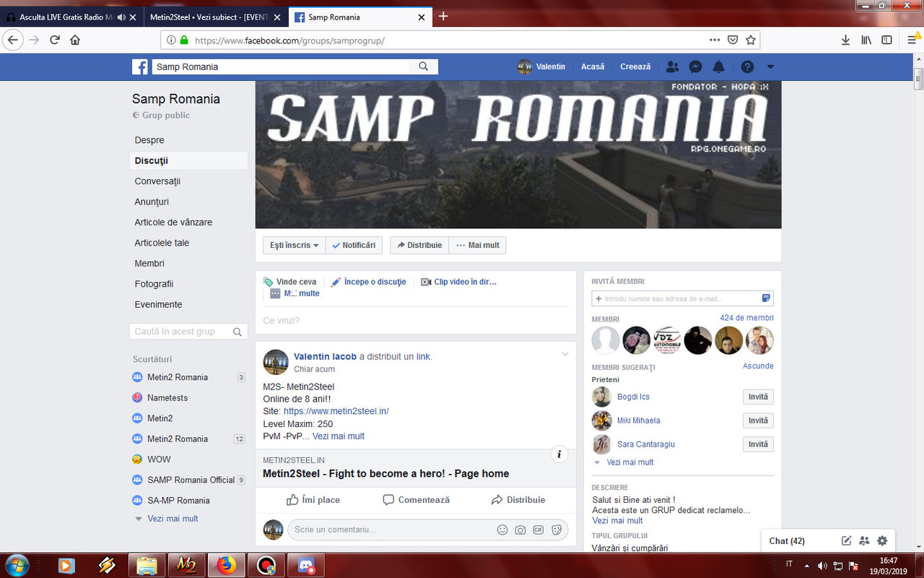This screenshot has width=924, height=578.
Task: Click the friend requests icon
Action: 672,66
